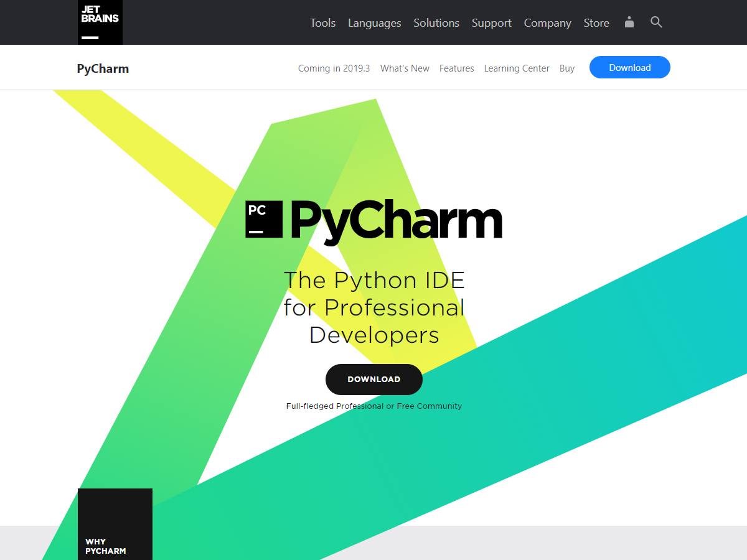Viewport: 747px width, 560px height.
Task: Open the account profile icon
Action: coord(629,22)
